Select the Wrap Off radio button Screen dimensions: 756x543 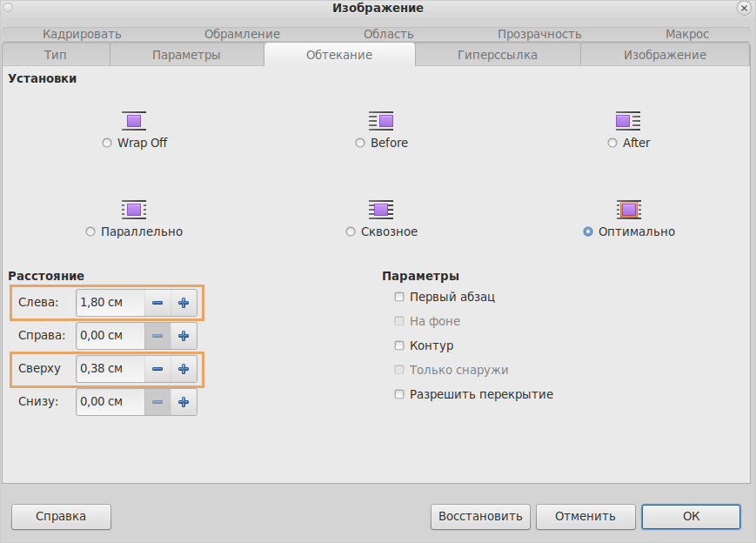pos(107,143)
